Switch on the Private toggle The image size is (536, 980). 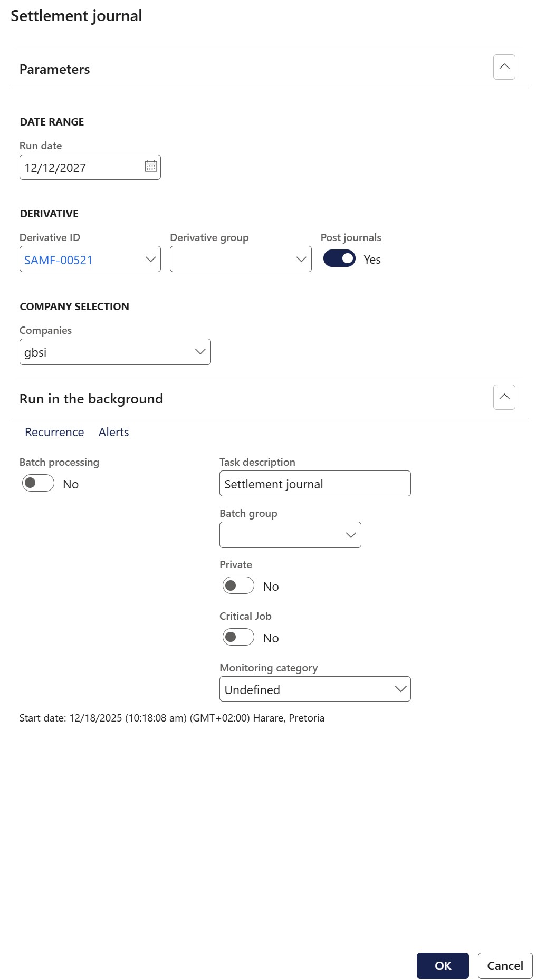[238, 585]
